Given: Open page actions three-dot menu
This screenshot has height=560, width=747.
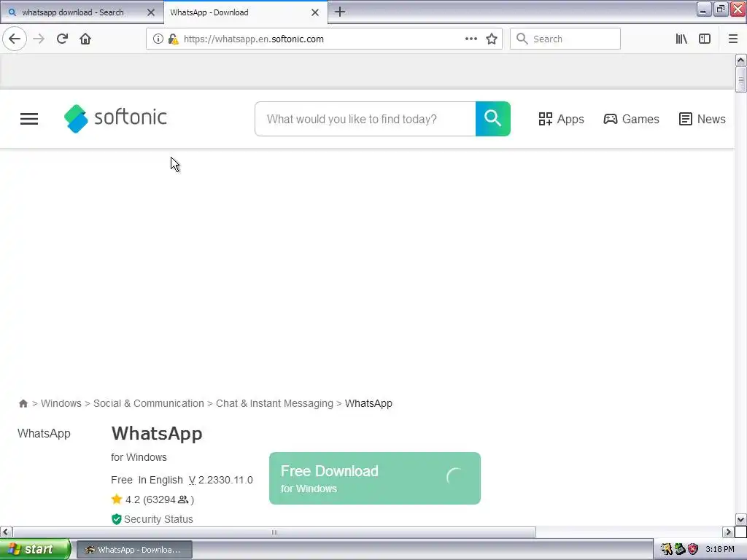Looking at the screenshot, I should tap(471, 39).
